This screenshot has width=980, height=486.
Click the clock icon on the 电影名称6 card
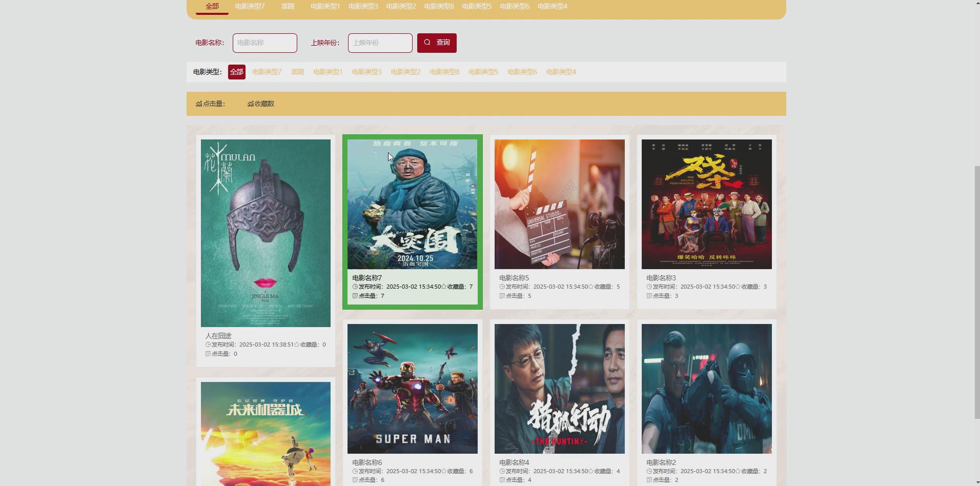coord(355,472)
